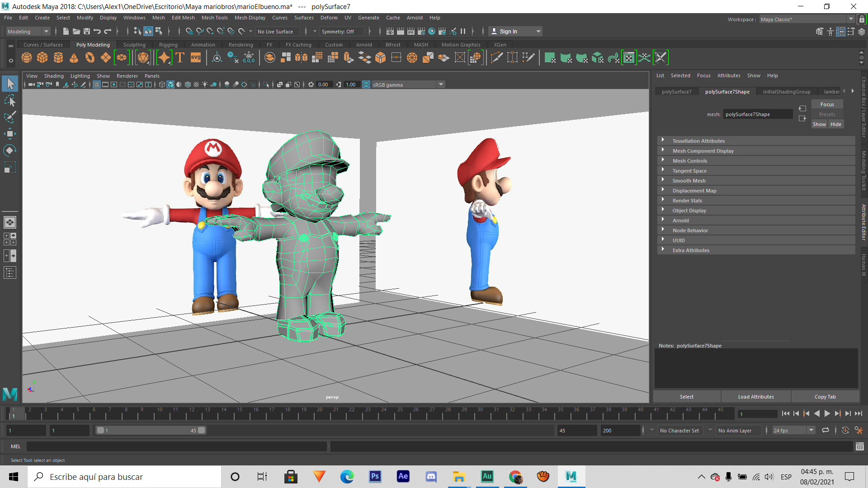Viewport: 868px width, 488px height.
Task: Create a polygon sphere from the shelf
Action: pos(26,57)
